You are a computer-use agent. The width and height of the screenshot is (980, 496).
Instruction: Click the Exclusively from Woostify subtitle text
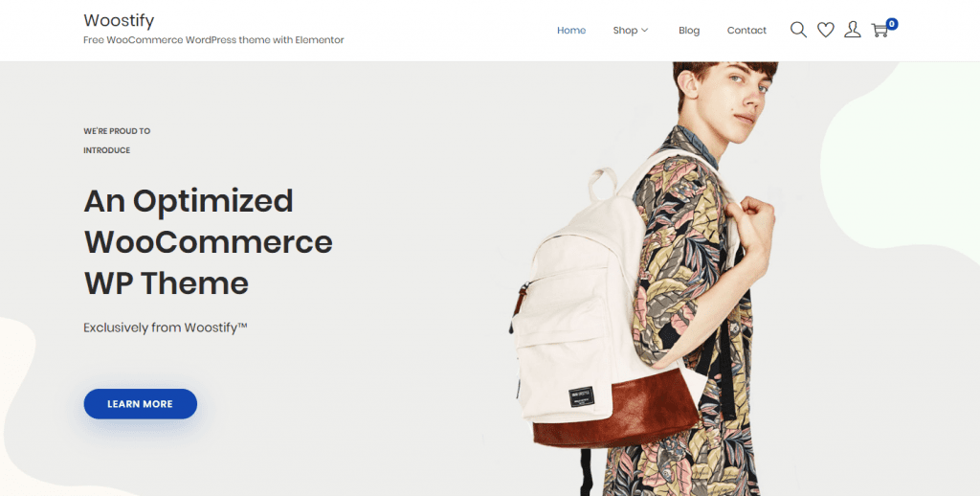coord(166,327)
